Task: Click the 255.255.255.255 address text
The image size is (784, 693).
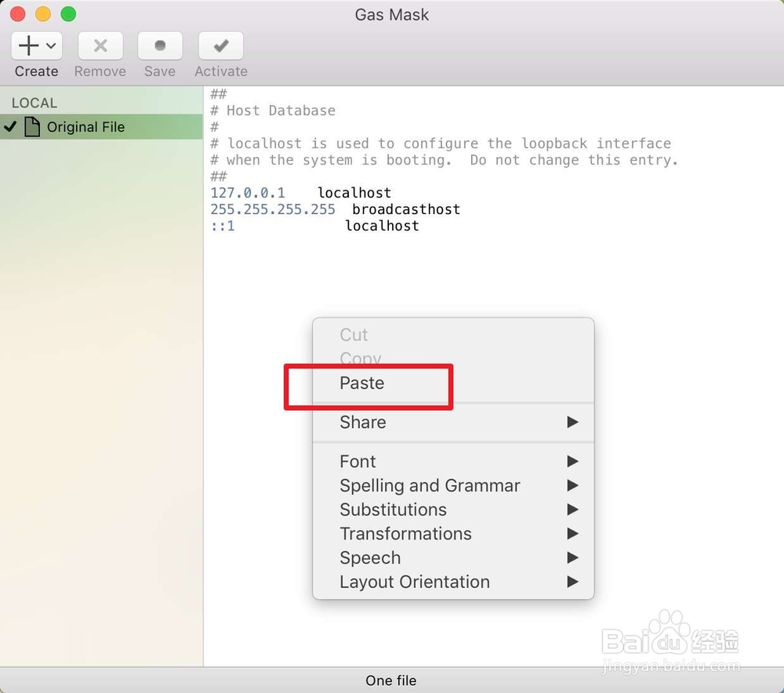Action: point(273,209)
